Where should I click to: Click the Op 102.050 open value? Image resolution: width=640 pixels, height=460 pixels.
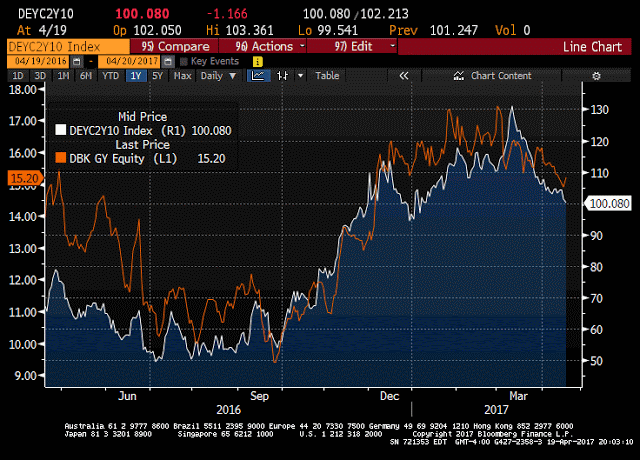click(x=147, y=30)
